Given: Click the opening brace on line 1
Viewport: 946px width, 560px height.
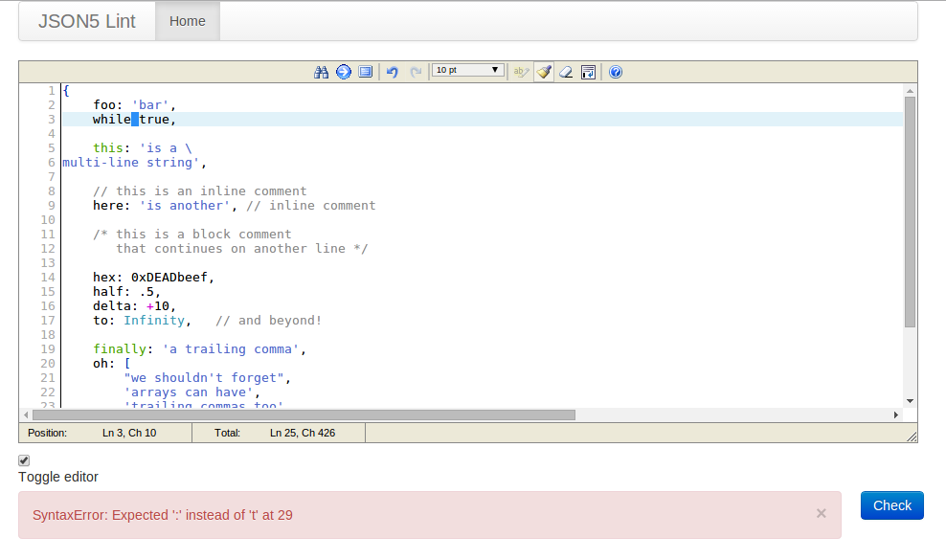Looking at the screenshot, I should (x=66, y=91).
